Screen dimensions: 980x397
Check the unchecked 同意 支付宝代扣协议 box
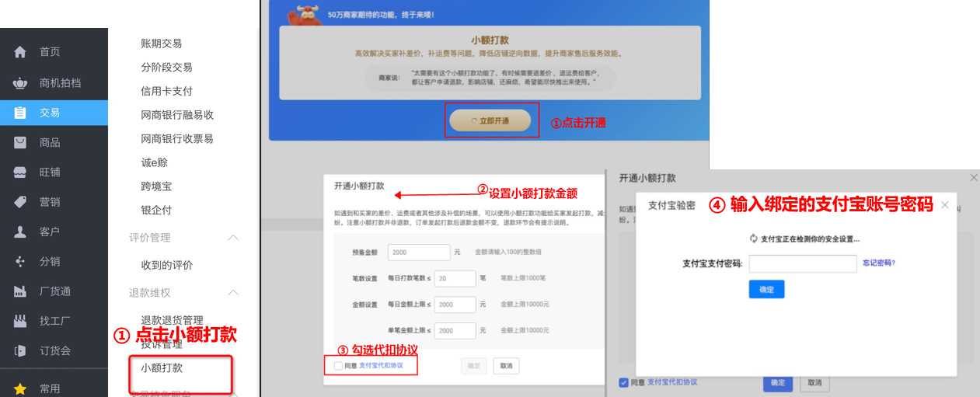[338, 365]
